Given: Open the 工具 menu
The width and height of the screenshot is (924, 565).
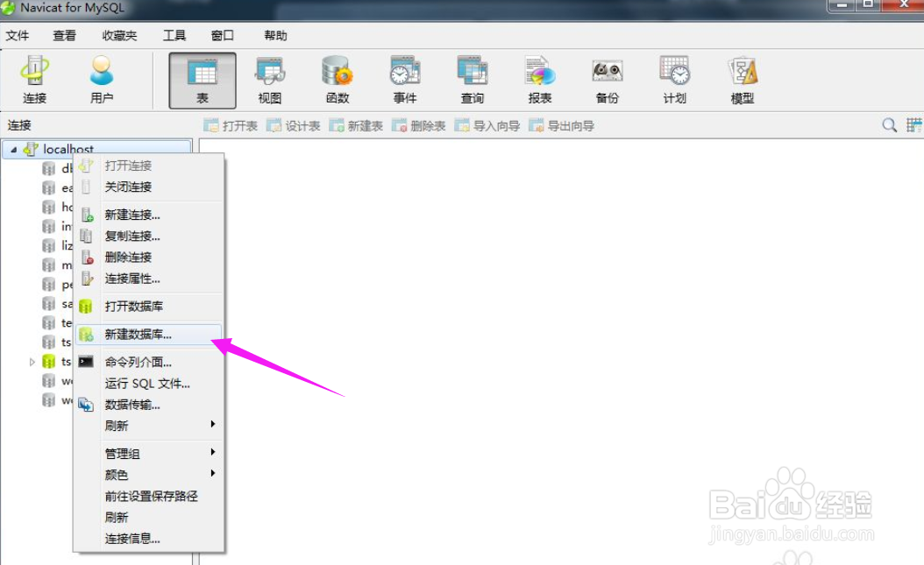Looking at the screenshot, I should click(x=174, y=35).
